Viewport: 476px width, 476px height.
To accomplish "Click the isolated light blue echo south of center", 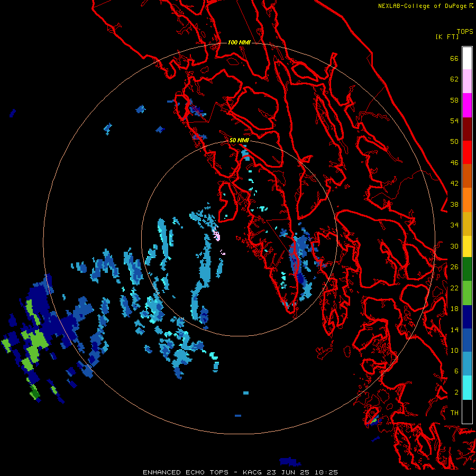I will pos(246,393).
